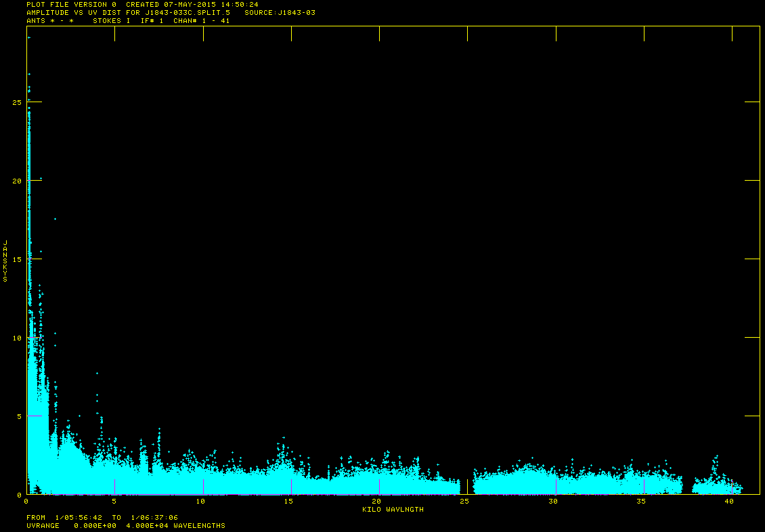Click the 'KILO WAVLNGTH' x-axis label

coord(393,510)
